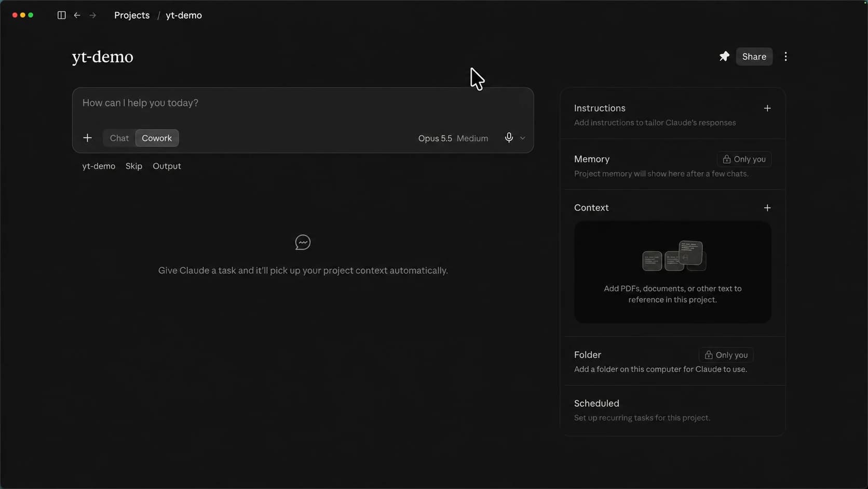The height and width of the screenshot is (489, 868).
Task: Open the Scheduled section
Action: (672, 410)
